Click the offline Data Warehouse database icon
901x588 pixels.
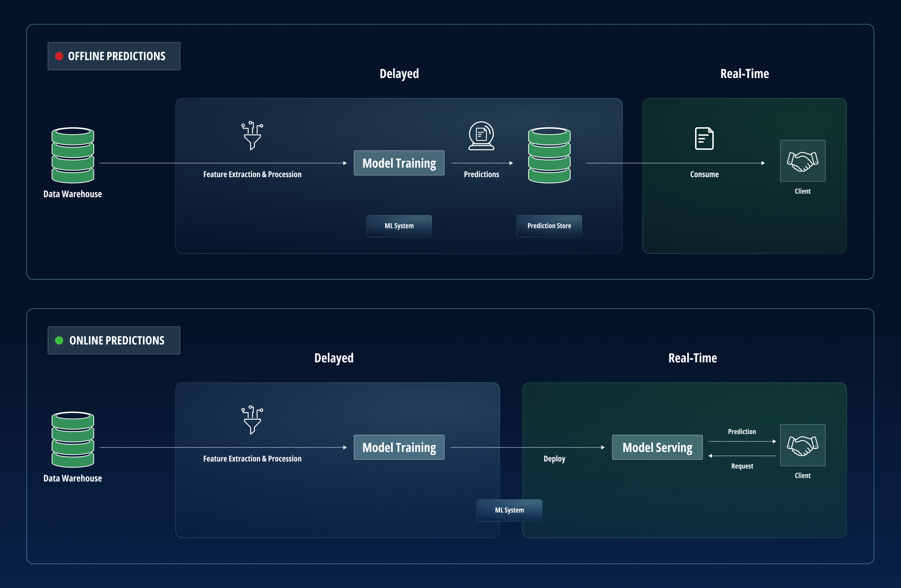click(x=73, y=155)
